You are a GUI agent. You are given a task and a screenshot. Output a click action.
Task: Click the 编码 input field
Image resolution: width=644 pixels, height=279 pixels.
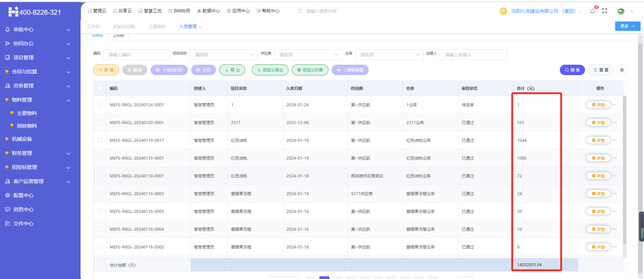point(137,55)
